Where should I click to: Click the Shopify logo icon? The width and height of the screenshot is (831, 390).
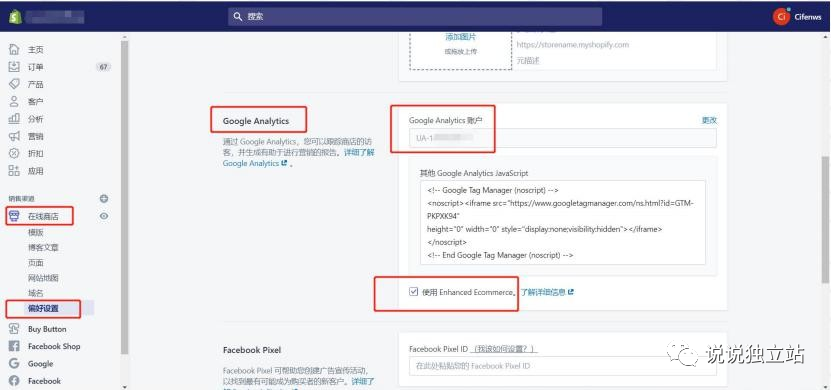click(15, 16)
